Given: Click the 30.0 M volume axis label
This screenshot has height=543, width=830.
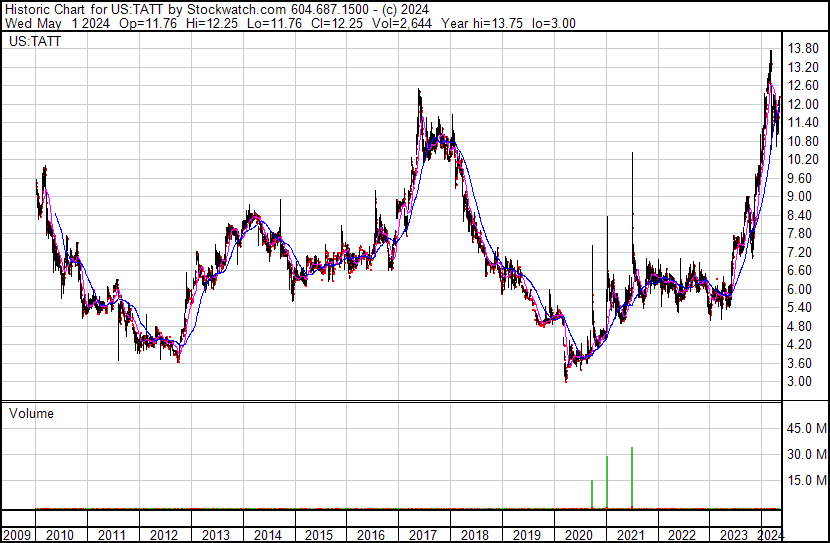Looking at the screenshot, I should click(x=807, y=454).
